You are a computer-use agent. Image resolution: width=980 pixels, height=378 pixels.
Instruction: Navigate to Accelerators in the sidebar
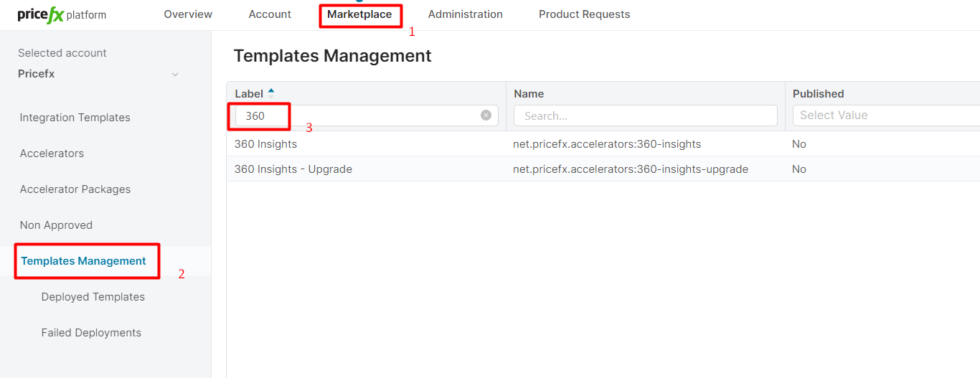[x=52, y=153]
